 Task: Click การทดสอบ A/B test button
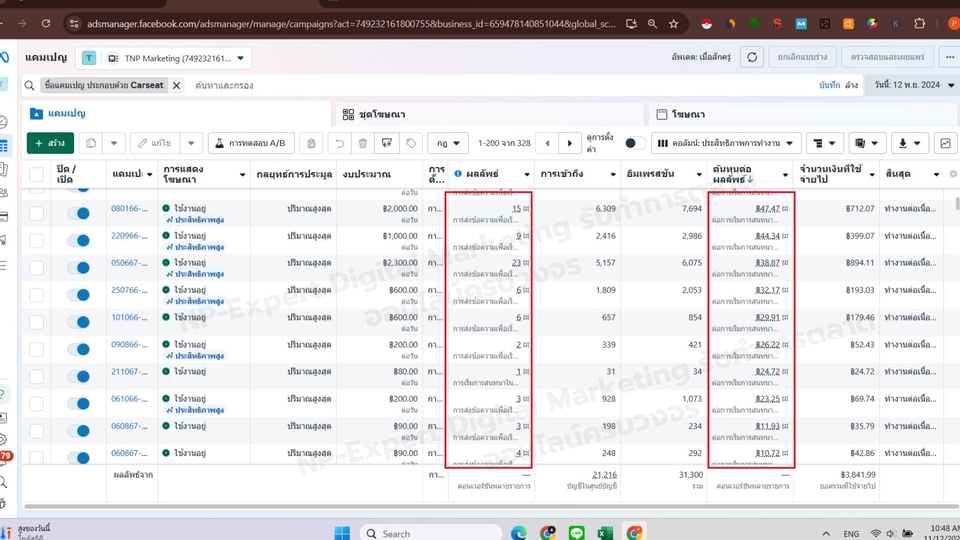pyautogui.click(x=251, y=143)
